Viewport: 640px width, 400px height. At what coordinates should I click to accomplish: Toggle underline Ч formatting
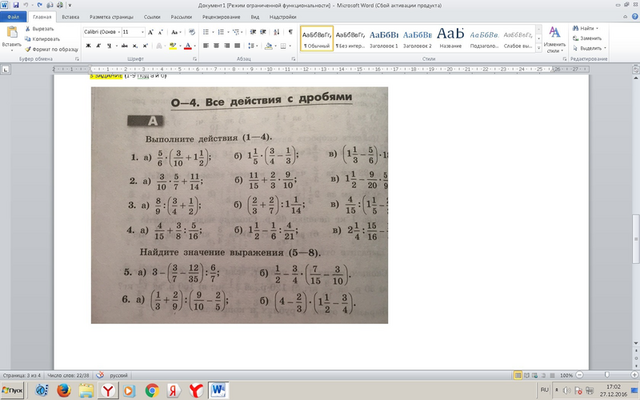point(109,46)
